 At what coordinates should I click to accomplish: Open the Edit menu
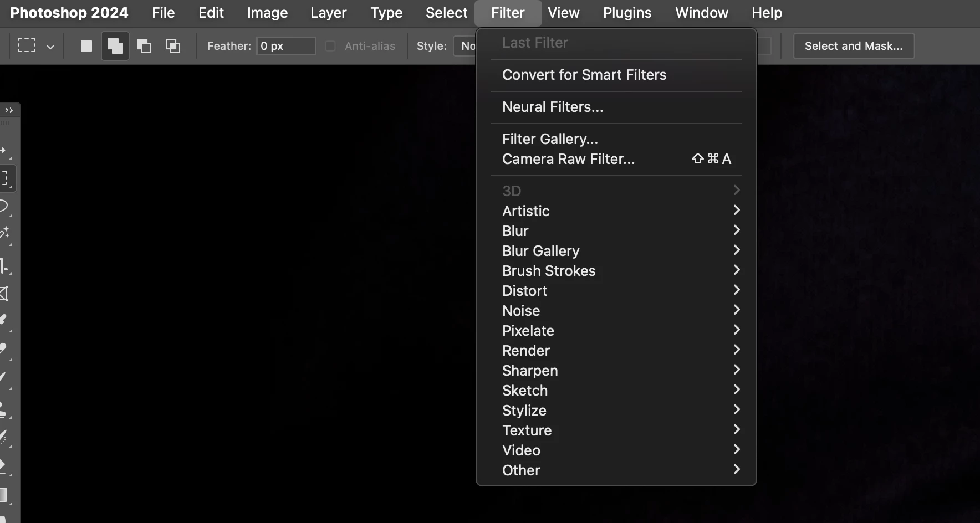211,13
